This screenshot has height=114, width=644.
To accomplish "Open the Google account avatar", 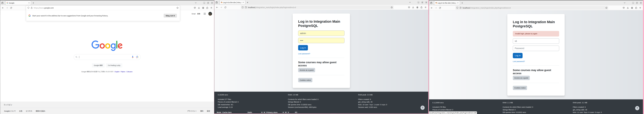I will 210,14.
